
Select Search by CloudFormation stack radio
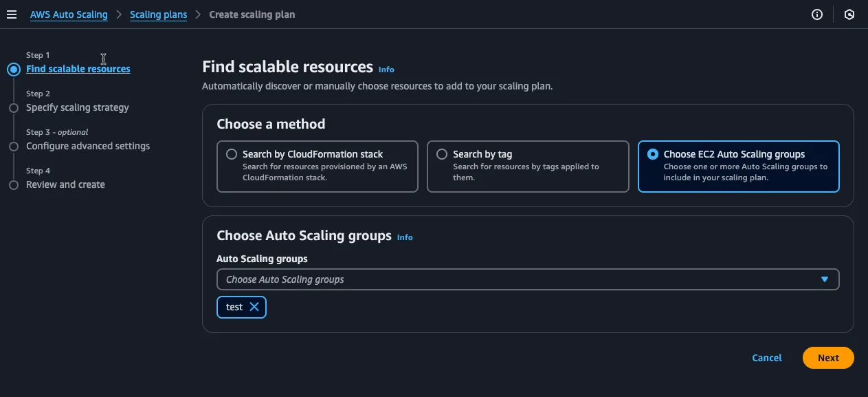tap(232, 154)
